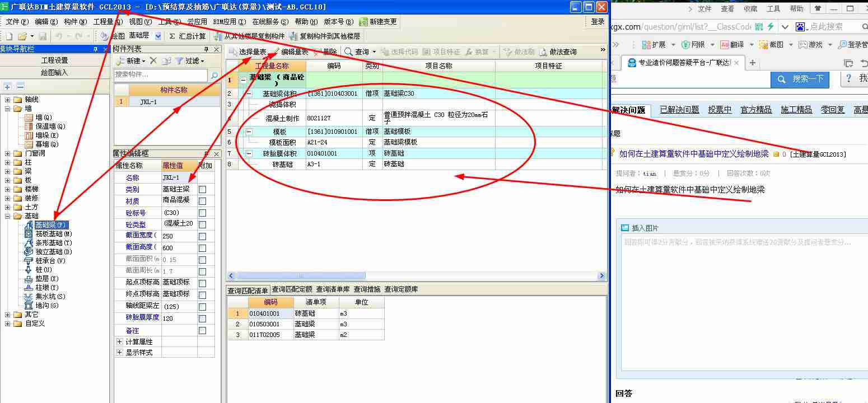Click the 绘图输入 navigation button

pos(54,72)
